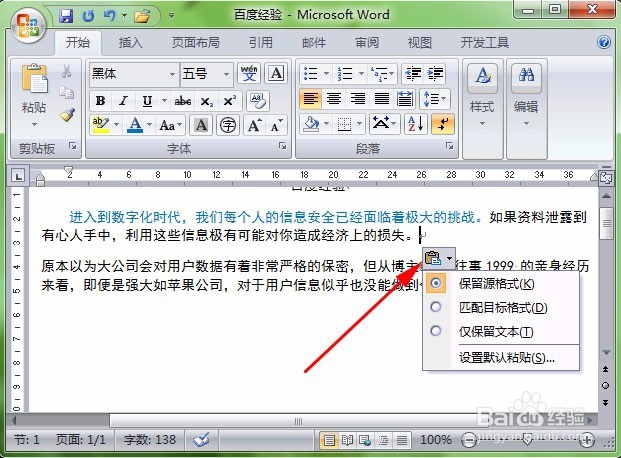Open Word Help question mark
The height and width of the screenshot is (458, 621).
pyautogui.click(x=604, y=42)
